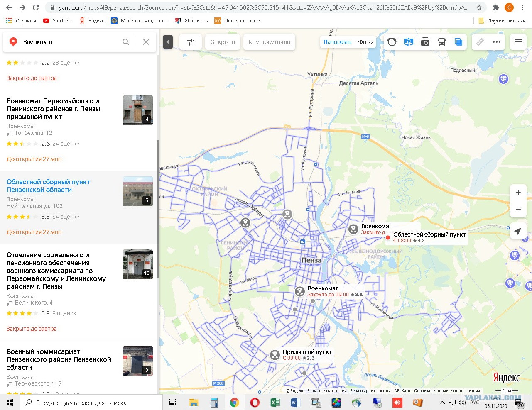The image size is (532, 410).
Task: Open 'Другие закладки' folder
Action: 502,21
